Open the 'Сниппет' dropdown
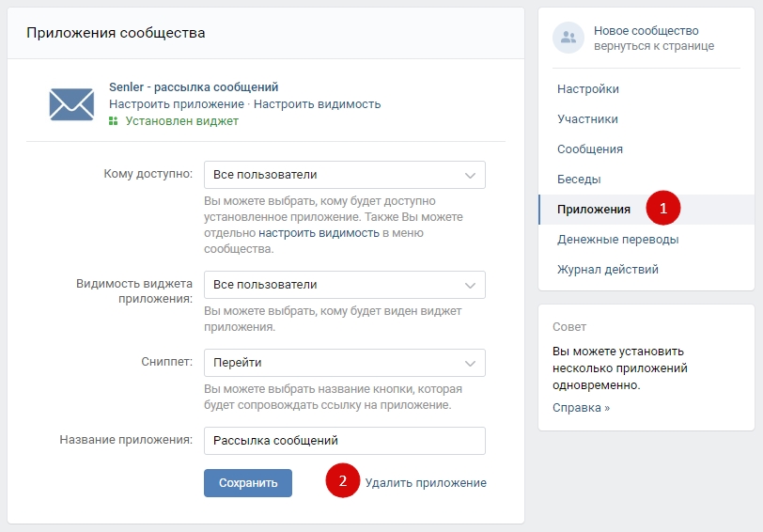Image resolution: width=763 pixels, height=532 pixels. click(x=344, y=363)
